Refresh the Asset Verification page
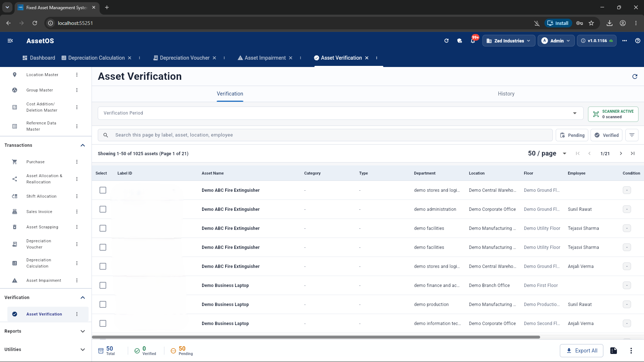This screenshot has width=644, height=362. click(x=635, y=76)
